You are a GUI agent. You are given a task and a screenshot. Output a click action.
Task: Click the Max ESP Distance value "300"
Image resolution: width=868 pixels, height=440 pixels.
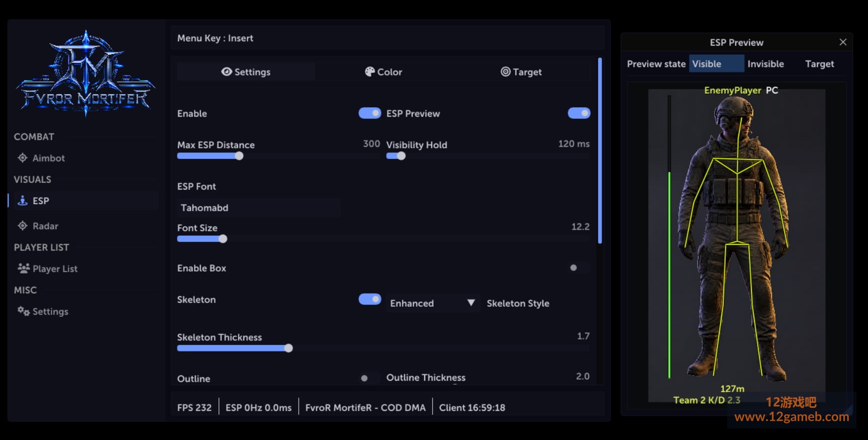371,144
